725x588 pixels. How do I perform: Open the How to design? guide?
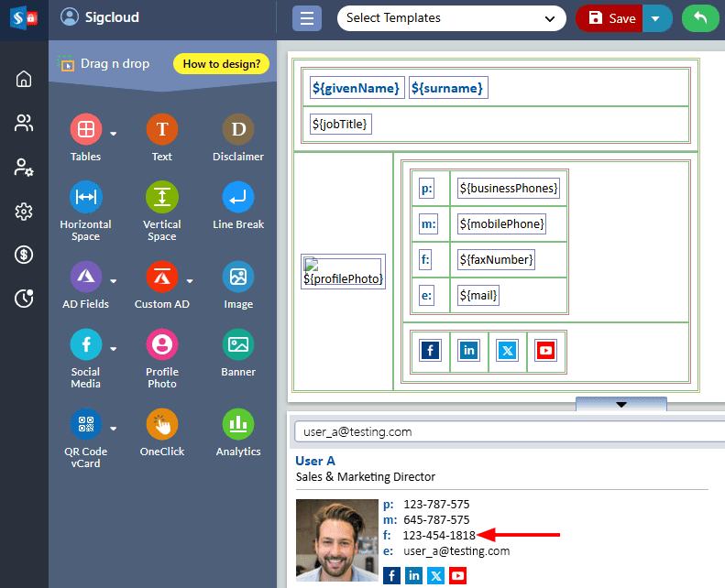click(221, 64)
